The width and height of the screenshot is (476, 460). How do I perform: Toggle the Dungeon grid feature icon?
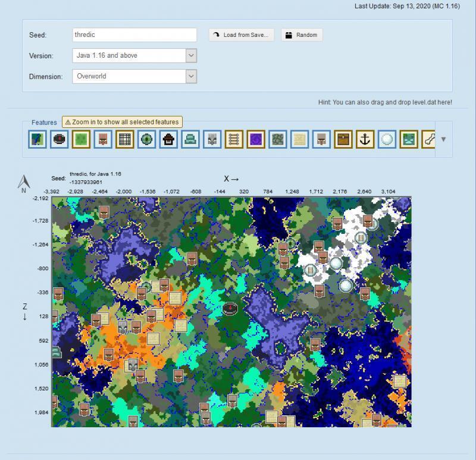pyautogui.click(x=125, y=139)
